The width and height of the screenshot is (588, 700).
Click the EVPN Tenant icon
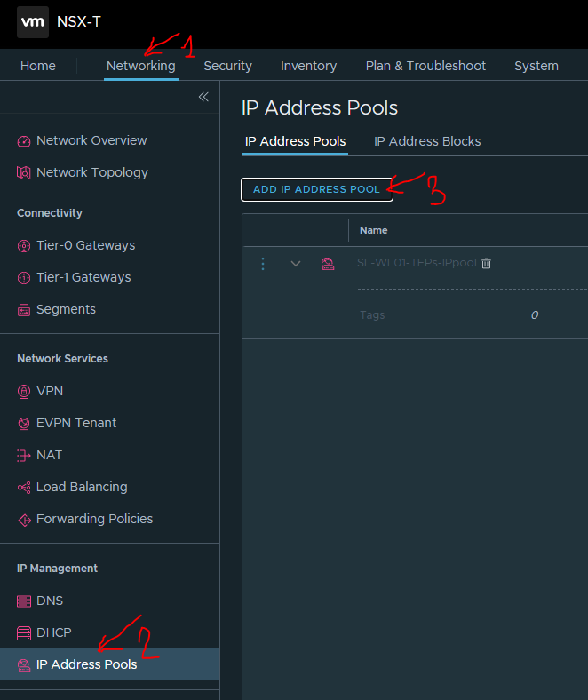pyautogui.click(x=24, y=423)
